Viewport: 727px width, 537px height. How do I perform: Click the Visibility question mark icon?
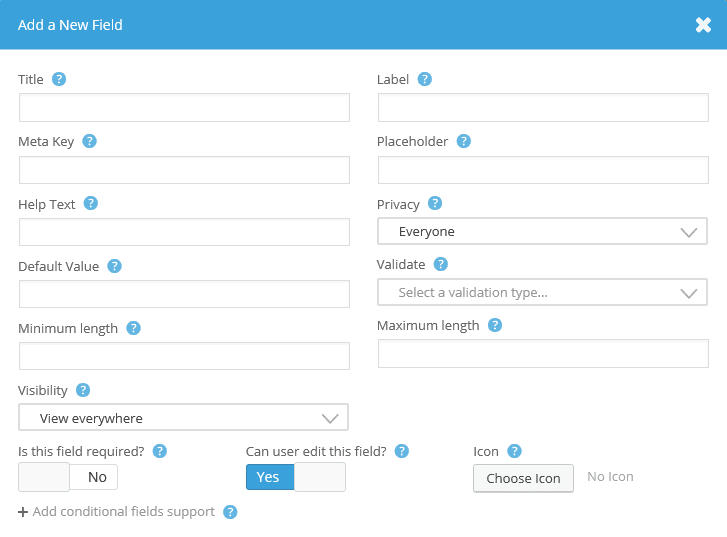click(83, 390)
